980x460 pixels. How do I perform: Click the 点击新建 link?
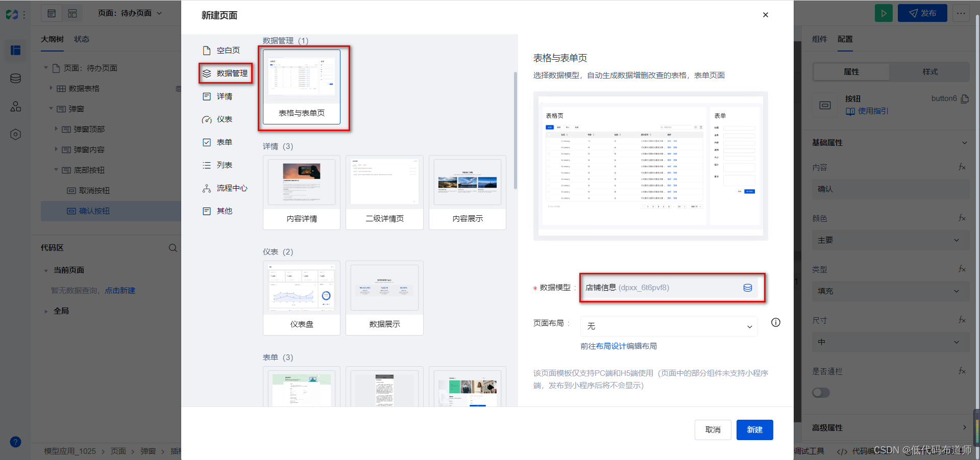click(x=120, y=291)
